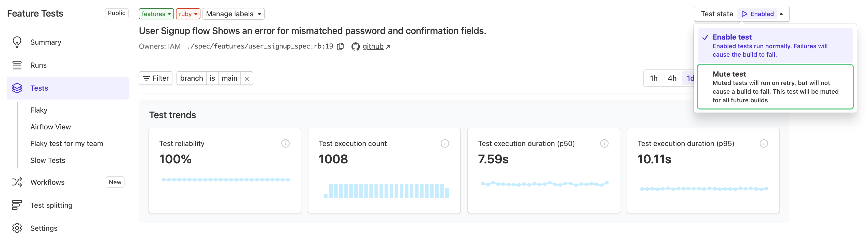The height and width of the screenshot is (243, 868).
Task: Go to Runs in the sidebar
Action: point(38,65)
